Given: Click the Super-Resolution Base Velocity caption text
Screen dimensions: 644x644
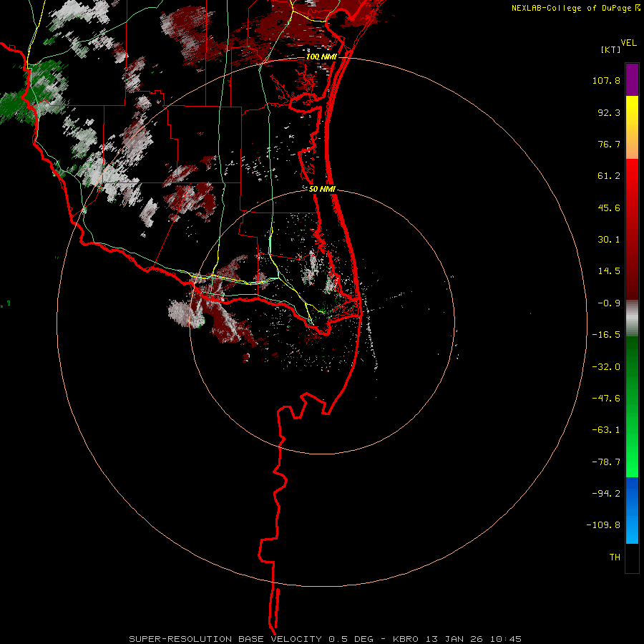Looking at the screenshot, I should 325,639.
